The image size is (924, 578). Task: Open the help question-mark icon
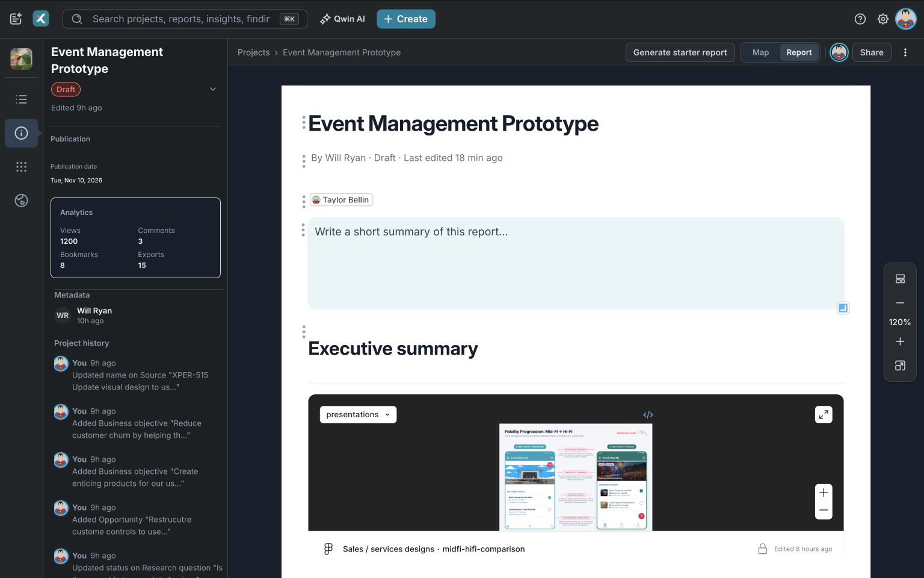[x=860, y=19]
